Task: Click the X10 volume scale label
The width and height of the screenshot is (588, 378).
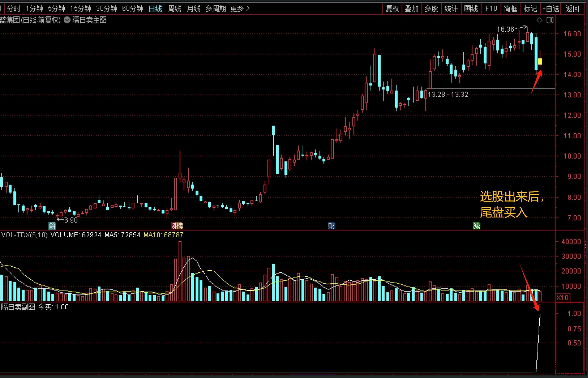Action: (x=563, y=298)
